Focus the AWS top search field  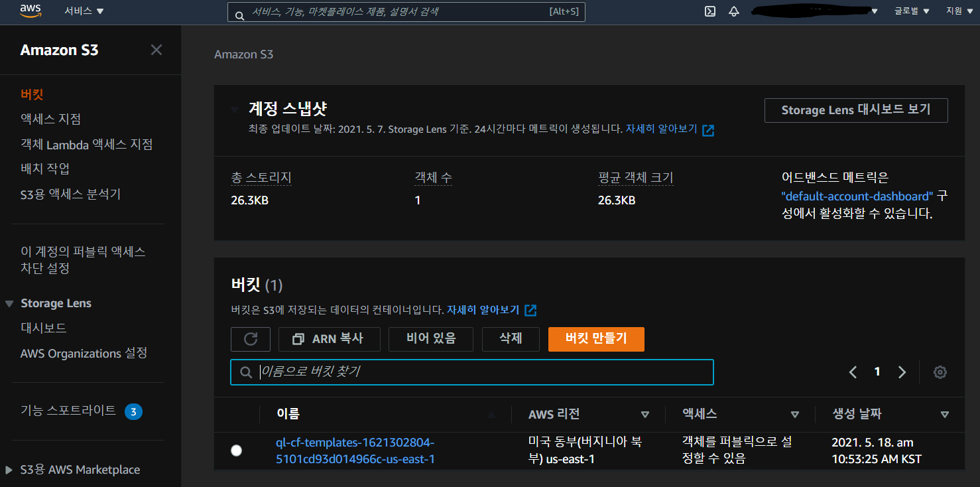[406, 12]
